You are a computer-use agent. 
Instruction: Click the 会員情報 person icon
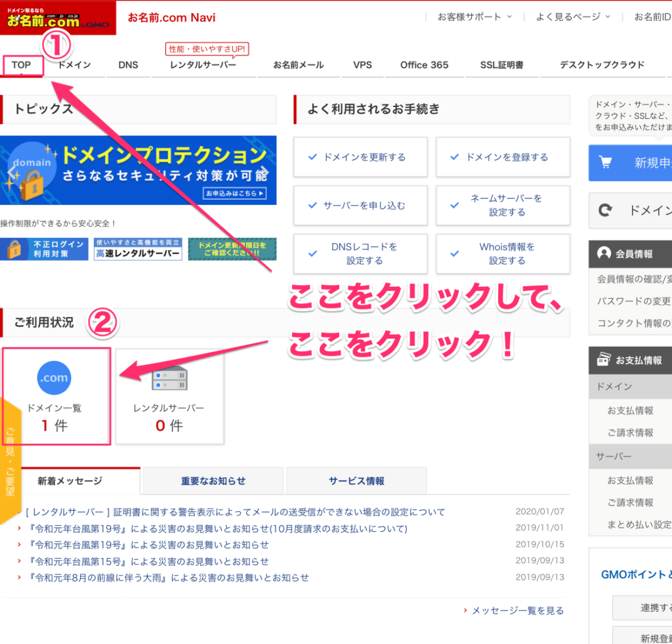coord(604,253)
